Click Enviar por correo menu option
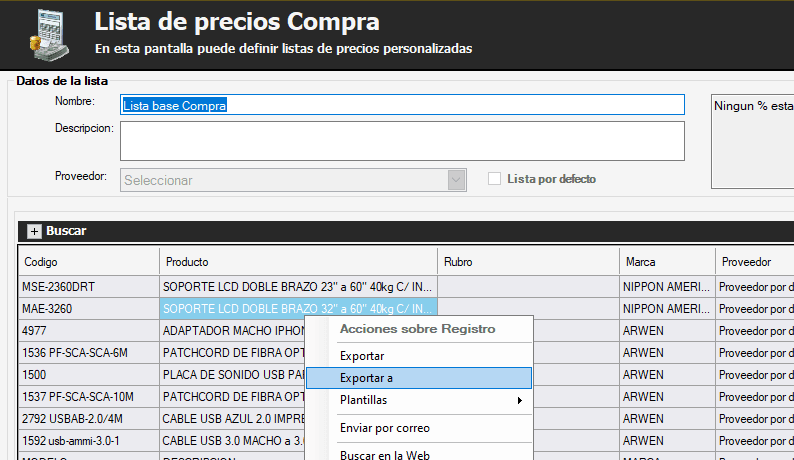The image size is (794, 460). click(385, 428)
